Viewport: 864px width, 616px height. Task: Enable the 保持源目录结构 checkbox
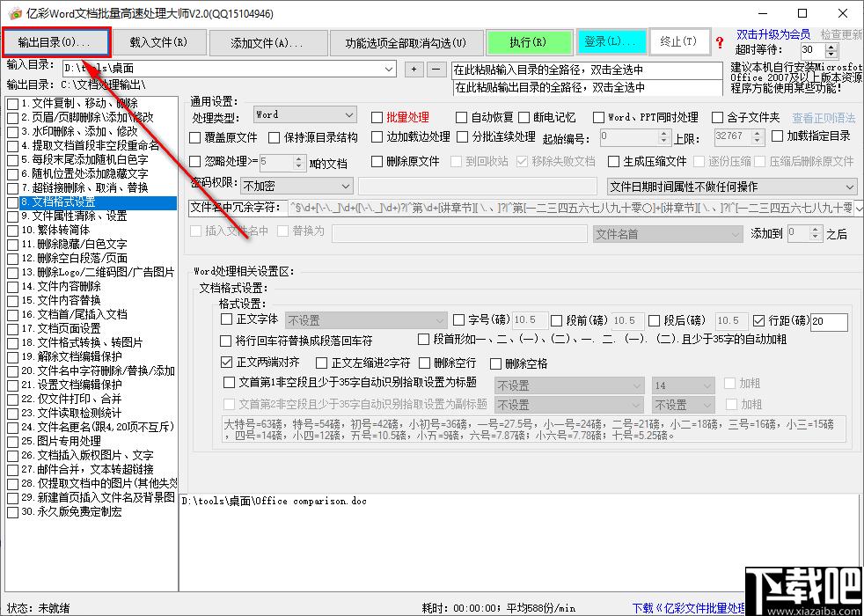pos(274,137)
